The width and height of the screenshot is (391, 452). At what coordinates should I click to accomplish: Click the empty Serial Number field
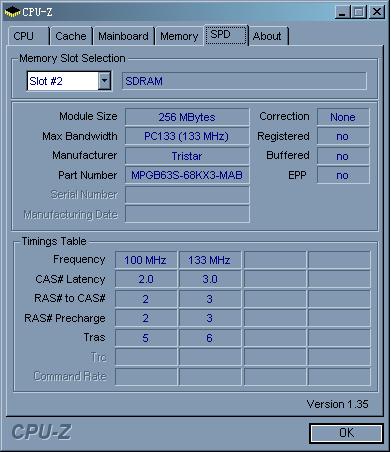tap(187, 194)
